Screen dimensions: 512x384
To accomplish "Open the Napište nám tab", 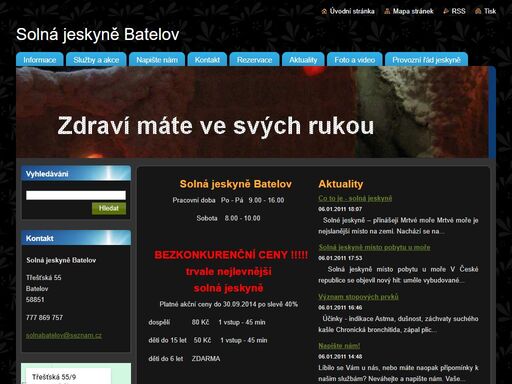I will point(157,60).
